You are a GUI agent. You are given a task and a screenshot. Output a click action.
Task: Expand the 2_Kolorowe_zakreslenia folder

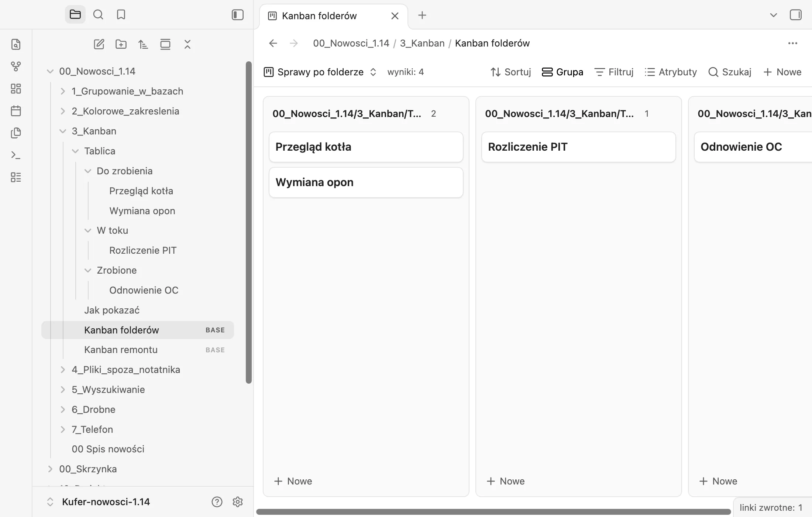[x=63, y=111]
